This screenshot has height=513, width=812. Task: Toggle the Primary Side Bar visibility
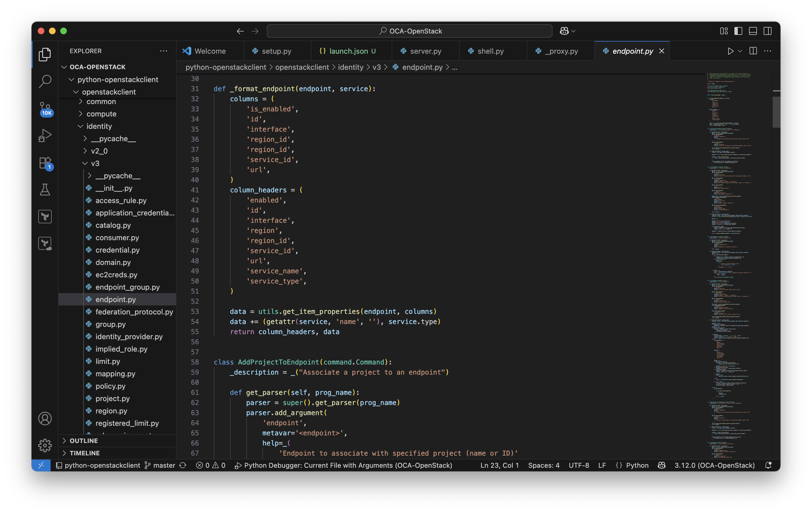tap(738, 31)
